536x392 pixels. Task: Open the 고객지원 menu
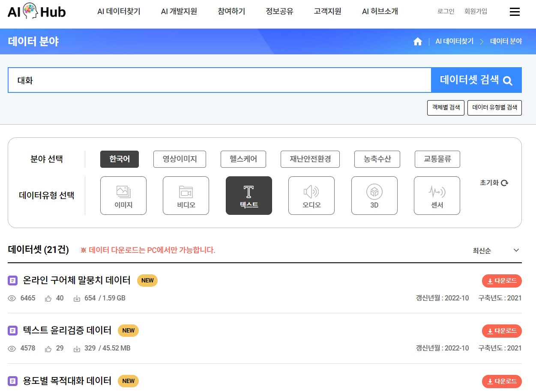(327, 12)
